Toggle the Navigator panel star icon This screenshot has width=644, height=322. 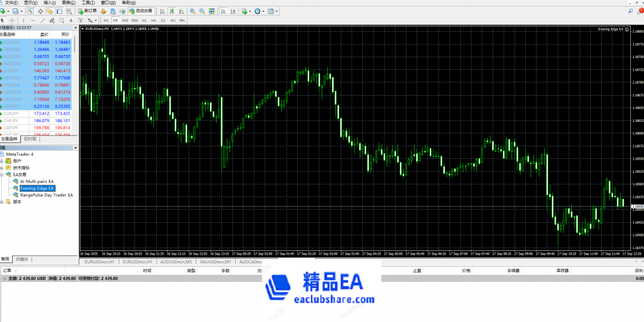(50, 11)
